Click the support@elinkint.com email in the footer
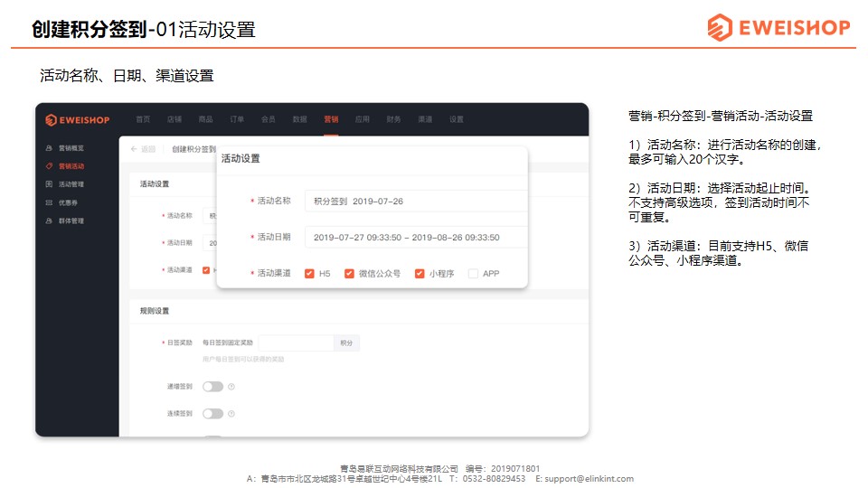This screenshot has width=868, height=488. point(589,479)
